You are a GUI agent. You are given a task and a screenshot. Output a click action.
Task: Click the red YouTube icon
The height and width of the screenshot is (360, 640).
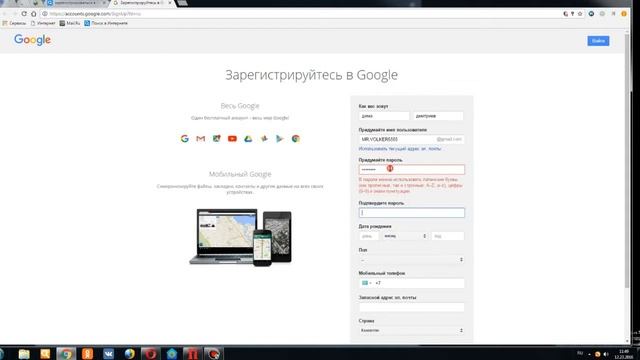232,139
